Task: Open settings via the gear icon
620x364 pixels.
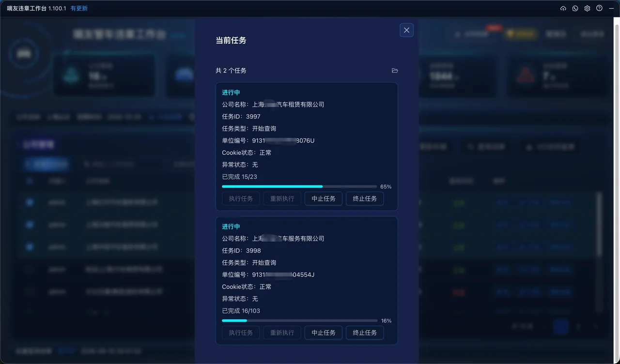Action: 587,8
